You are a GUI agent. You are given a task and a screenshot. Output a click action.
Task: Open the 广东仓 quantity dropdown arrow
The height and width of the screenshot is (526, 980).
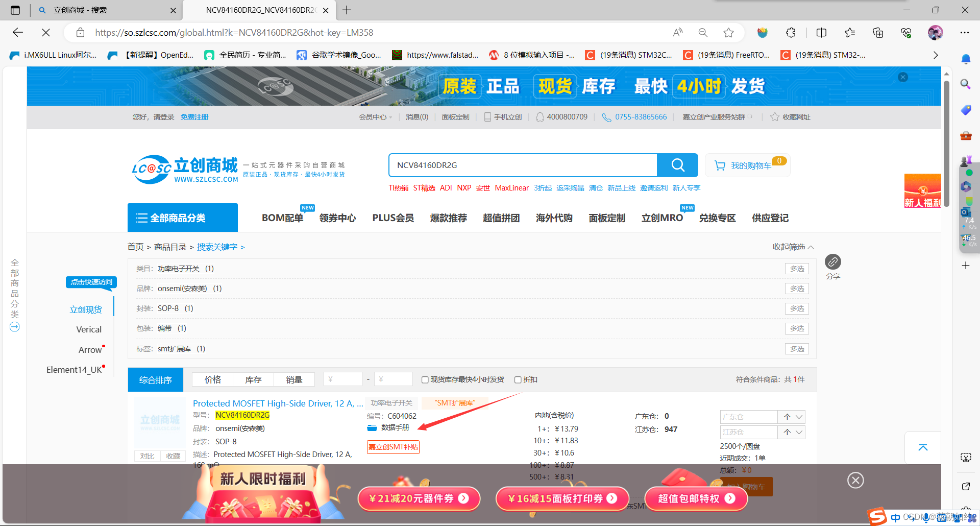coord(799,417)
